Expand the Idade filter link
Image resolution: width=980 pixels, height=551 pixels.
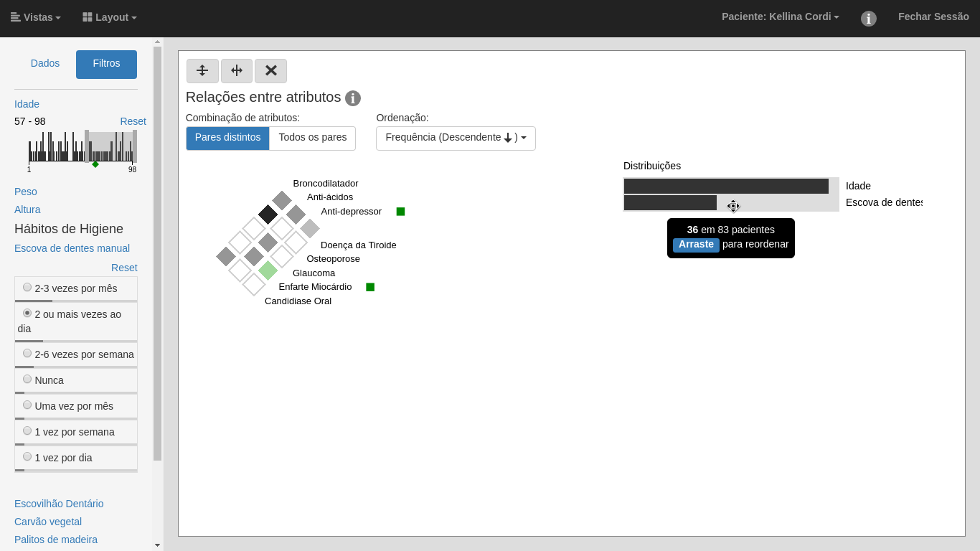click(27, 104)
